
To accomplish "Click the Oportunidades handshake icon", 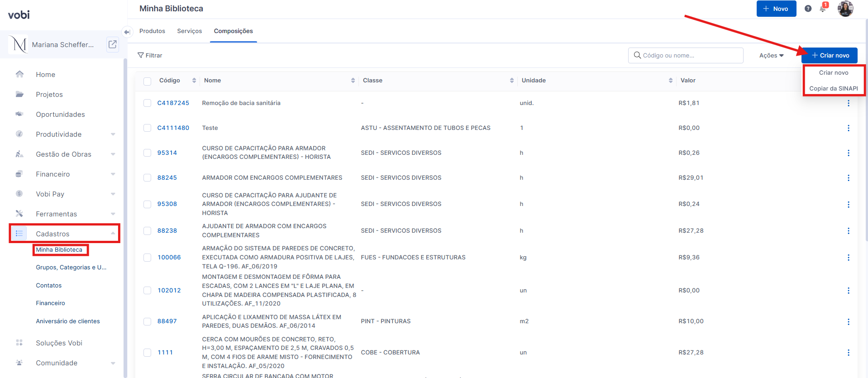I will coord(19,114).
